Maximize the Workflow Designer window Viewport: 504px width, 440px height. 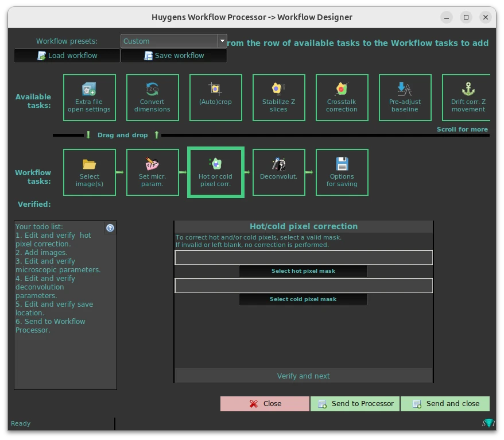(x=466, y=17)
